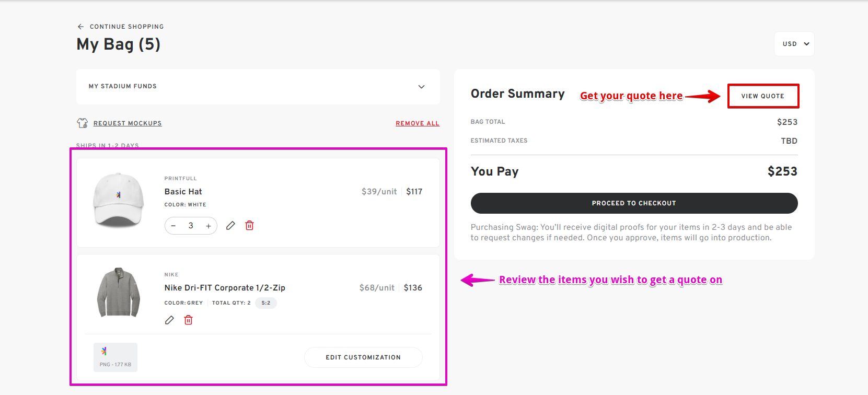Open the white Basic Hat thumbnail
Viewport: 868px width, 395px height.
(119, 201)
